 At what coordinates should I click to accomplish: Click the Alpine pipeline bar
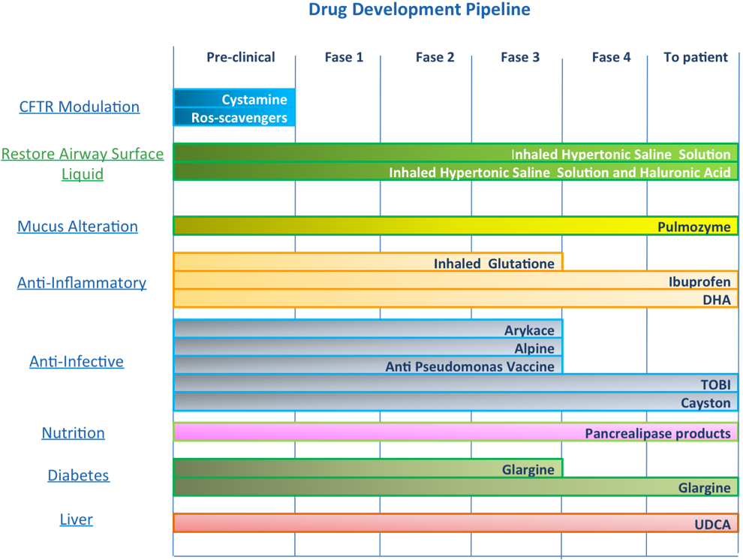[368, 348]
